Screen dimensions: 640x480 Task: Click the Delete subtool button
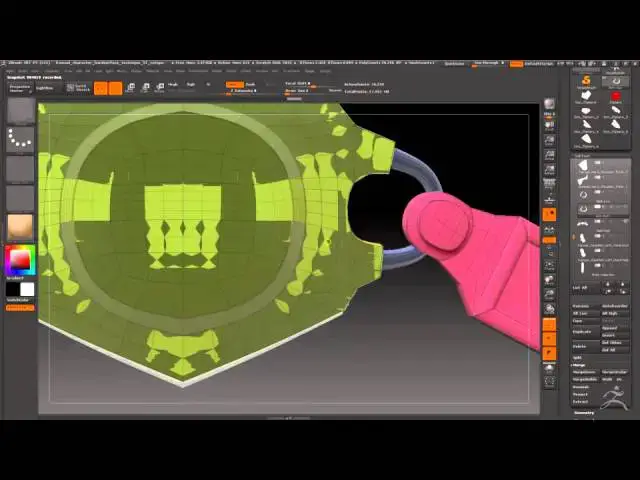click(x=586, y=346)
